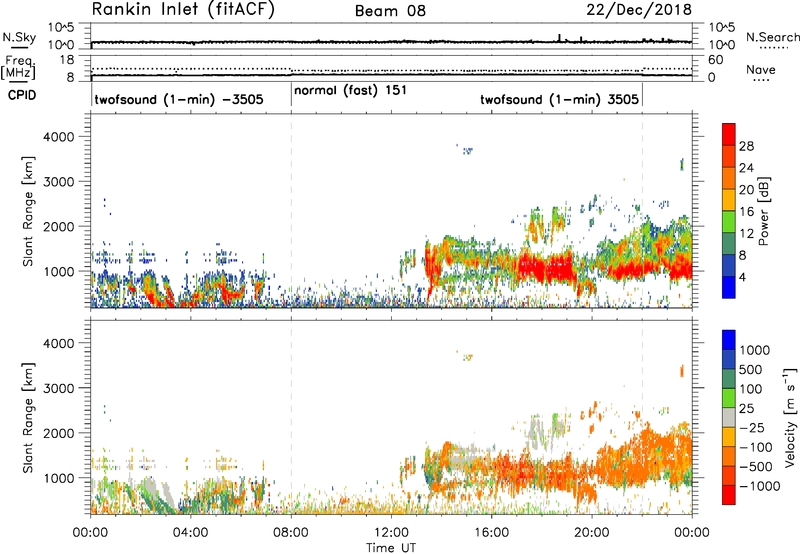Click the 'Power [dB]' color bar label
The width and height of the screenshot is (800, 554).
pos(764,211)
